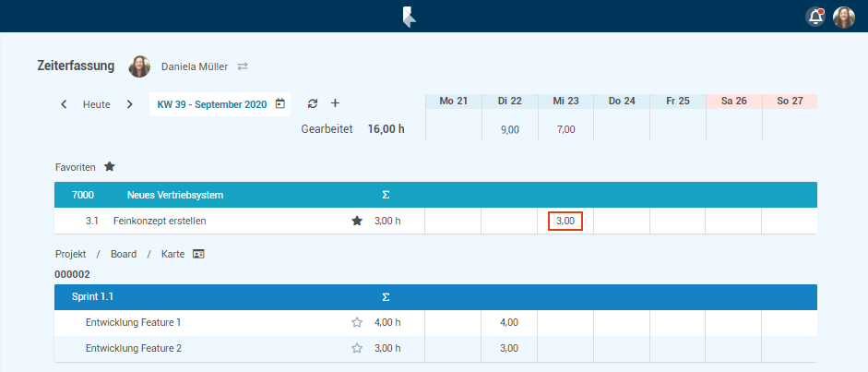Select the Mi 23 day column header
The width and height of the screenshot is (868, 372).
tap(565, 101)
